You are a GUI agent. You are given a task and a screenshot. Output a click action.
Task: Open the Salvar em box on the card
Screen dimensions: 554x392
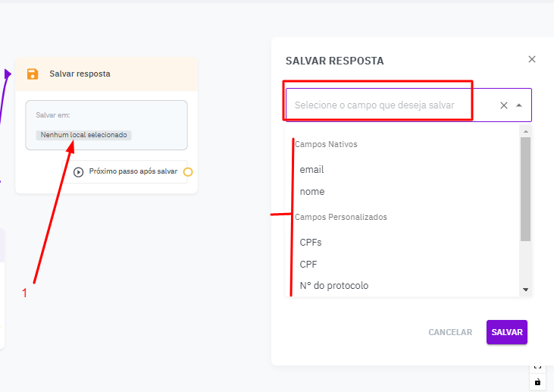click(x=106, y=125)
